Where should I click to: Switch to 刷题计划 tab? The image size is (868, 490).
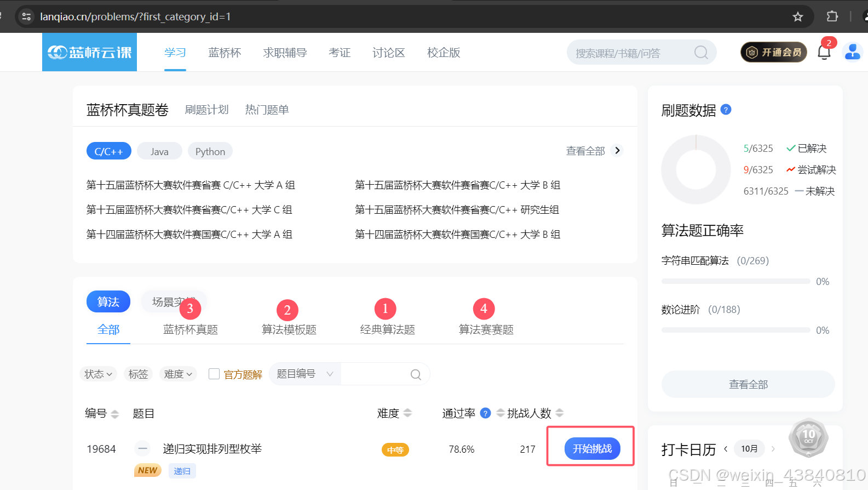coord(206,110)
